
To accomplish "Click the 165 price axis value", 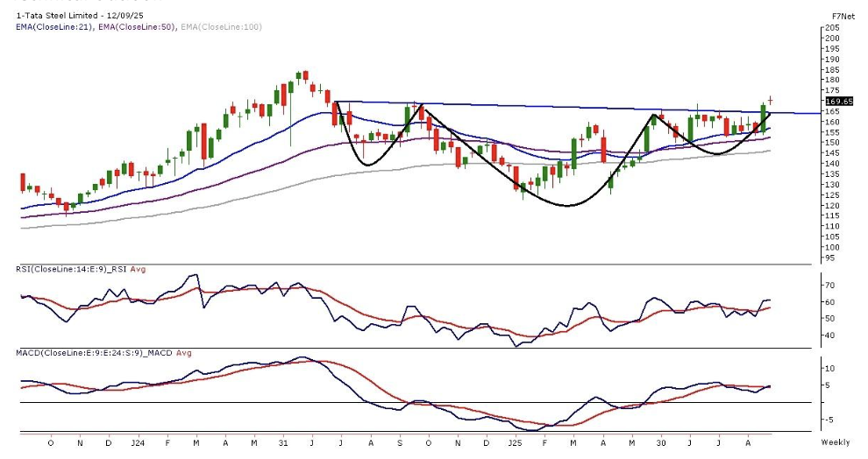I will point(832,111).
